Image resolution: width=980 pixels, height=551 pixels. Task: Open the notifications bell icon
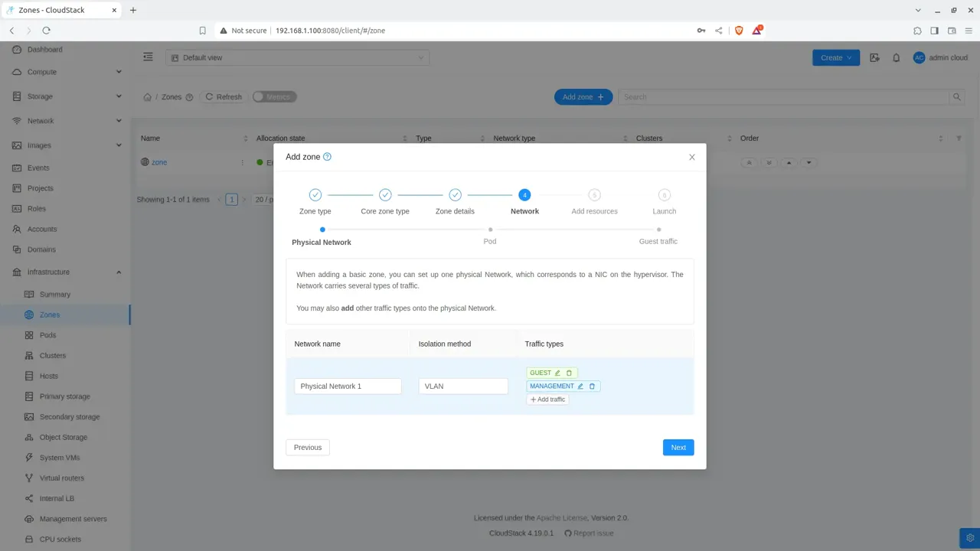897,57
